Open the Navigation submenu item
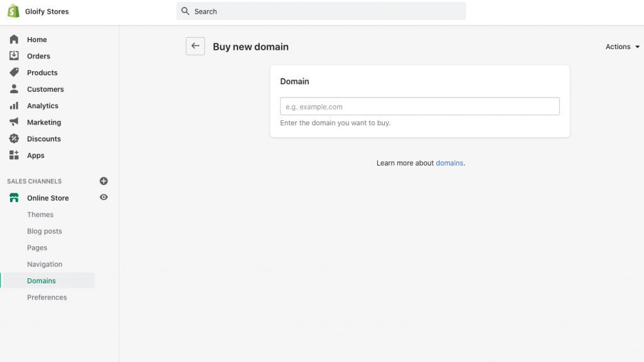Image resolution: width=644 pixels, height=362 pixels. [45, 264]
